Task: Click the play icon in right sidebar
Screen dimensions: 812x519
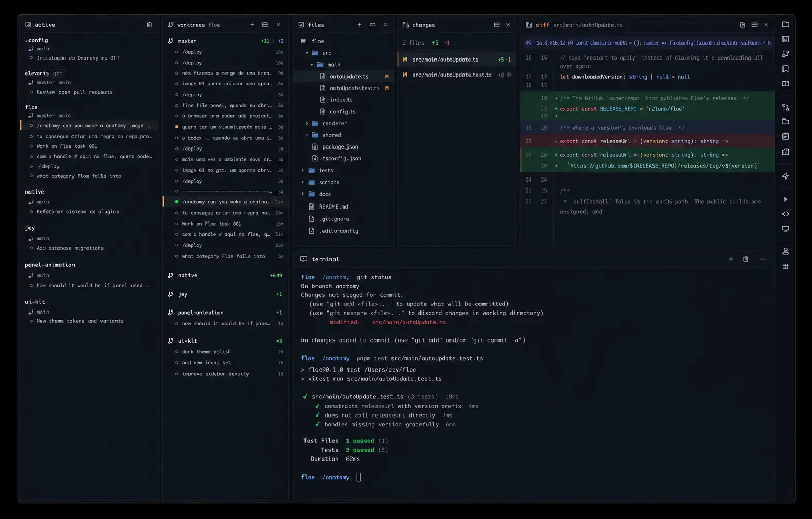Action: (786, 199)
